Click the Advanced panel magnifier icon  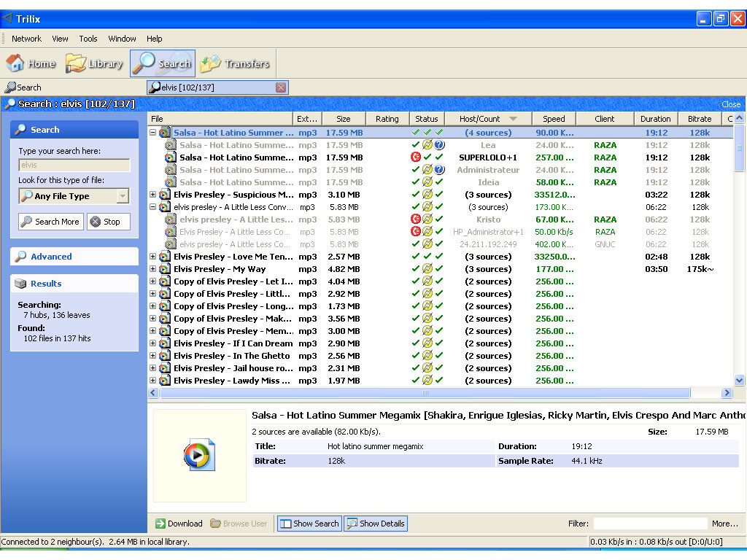click(x=20, y=256)
